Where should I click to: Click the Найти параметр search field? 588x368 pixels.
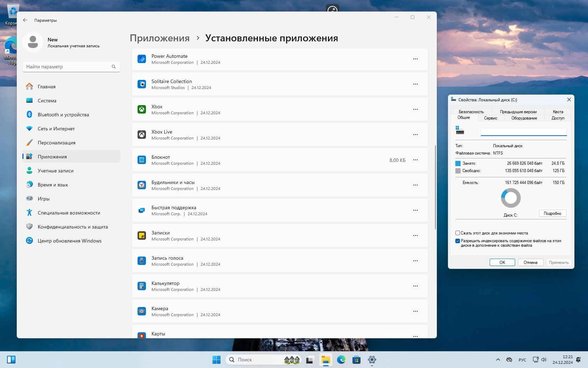click(71, 67)
